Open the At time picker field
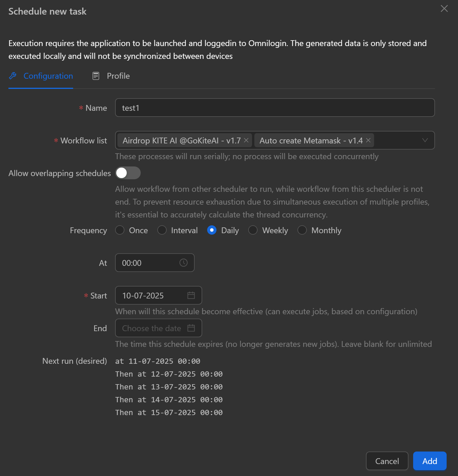The height and width of the screenshot is (476, 458). point(149,263)
